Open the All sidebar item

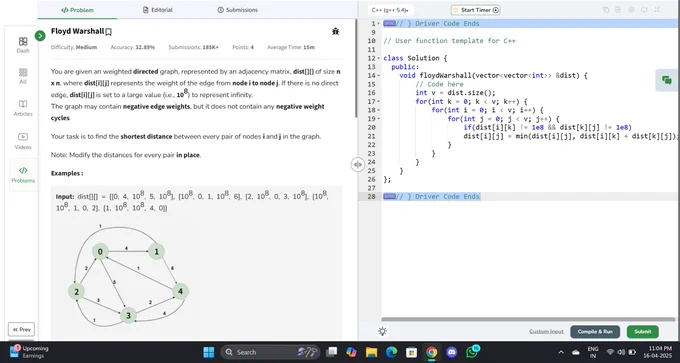[23, 76]
